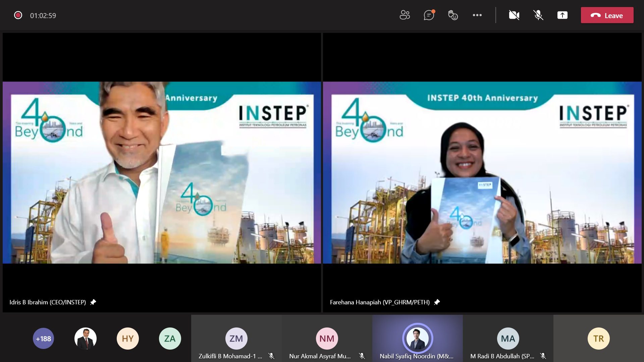Open the share content tray
Screen dimensions: 644x362
pos(562,15)
